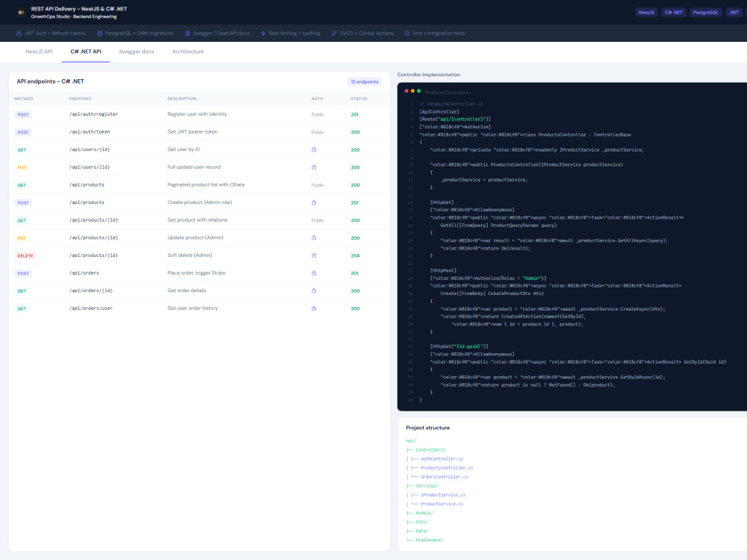Click the lock icon in Create product row
This screenshot has height=560, width=747.
(x=314, y=202)
